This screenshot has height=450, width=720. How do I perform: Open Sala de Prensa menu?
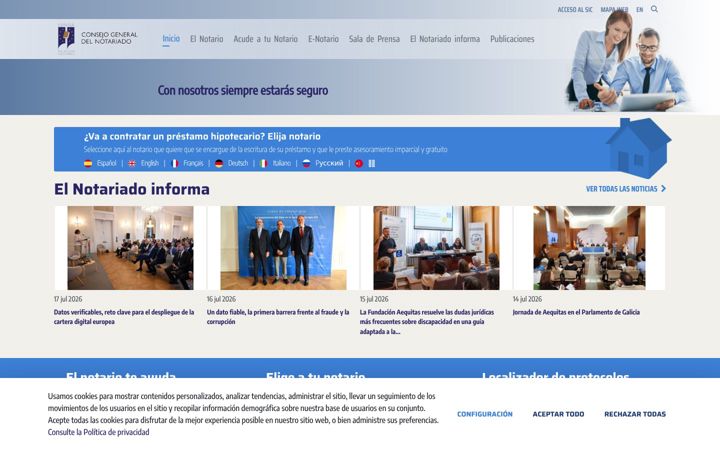374,39
